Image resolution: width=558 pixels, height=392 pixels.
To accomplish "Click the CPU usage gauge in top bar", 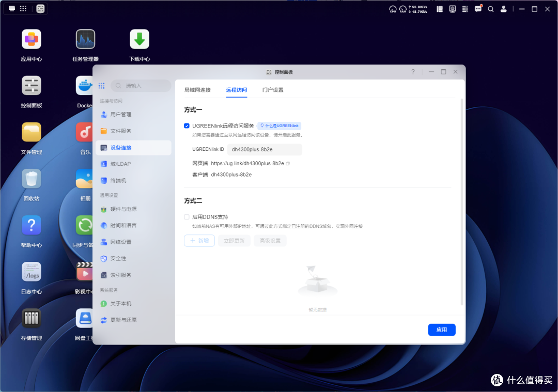I will (393, 9).
